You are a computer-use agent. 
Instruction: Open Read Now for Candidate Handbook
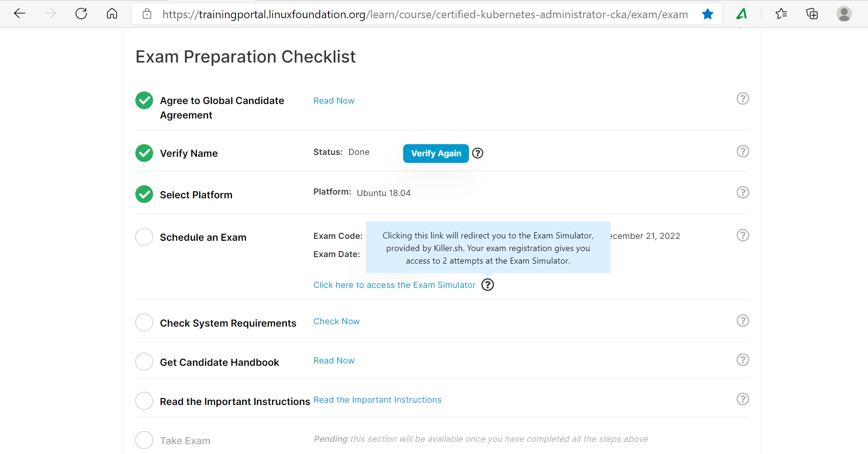[334, 361]
